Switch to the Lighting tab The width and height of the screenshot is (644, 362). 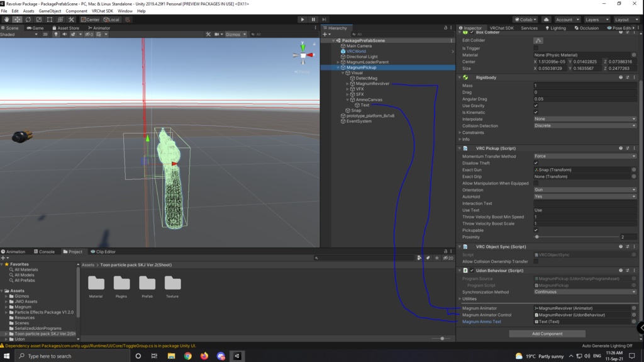point(556,28)
